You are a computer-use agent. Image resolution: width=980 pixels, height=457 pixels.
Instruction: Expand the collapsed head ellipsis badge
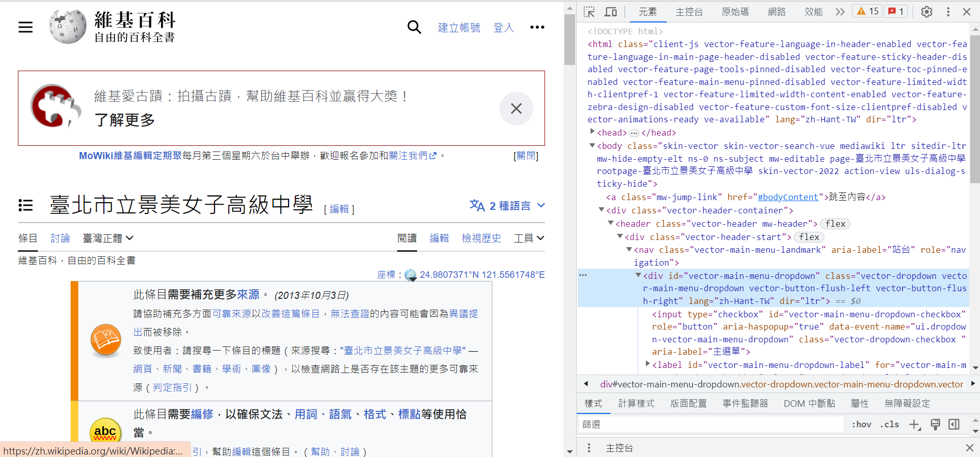pos(634,133)
